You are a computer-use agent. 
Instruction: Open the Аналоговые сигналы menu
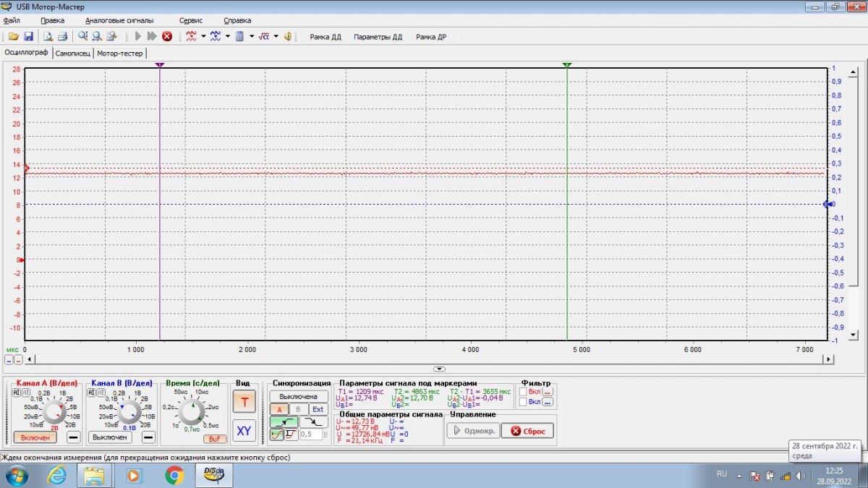coord(119,20)
